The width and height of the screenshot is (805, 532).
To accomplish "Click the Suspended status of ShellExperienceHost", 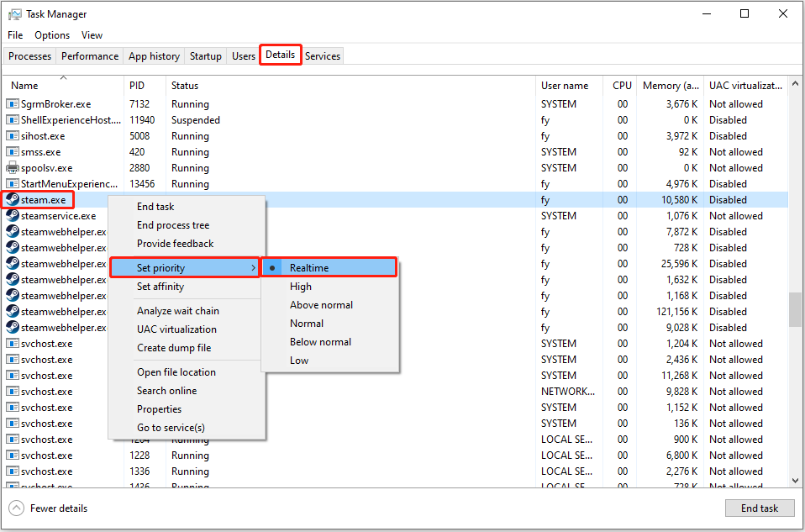I will 196,120.
